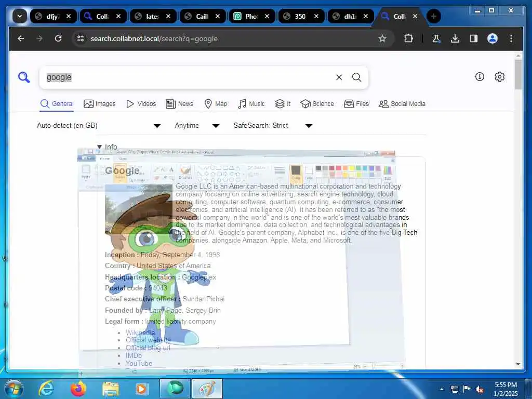Screen dimensions: 532x399
Task: Select the Music search category
Action: click(251, 104)
